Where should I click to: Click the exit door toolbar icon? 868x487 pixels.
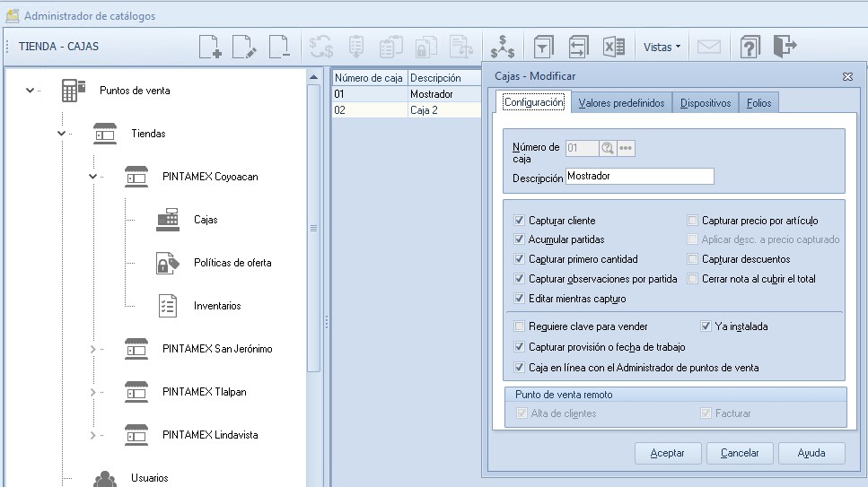tap(785, 46)
